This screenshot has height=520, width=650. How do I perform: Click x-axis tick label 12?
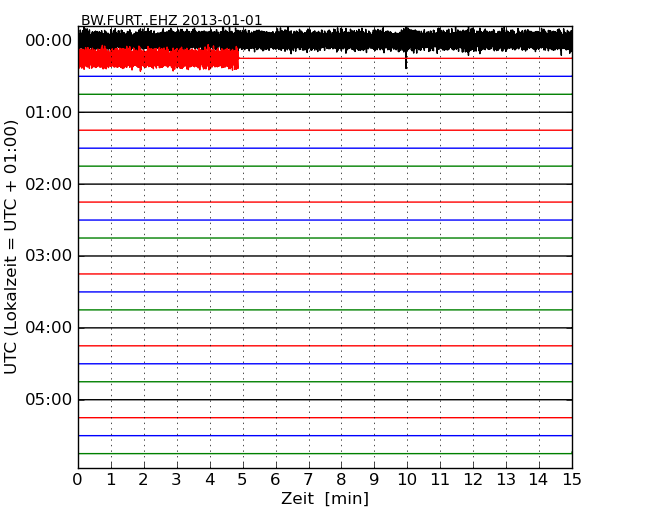pos(473,480)
